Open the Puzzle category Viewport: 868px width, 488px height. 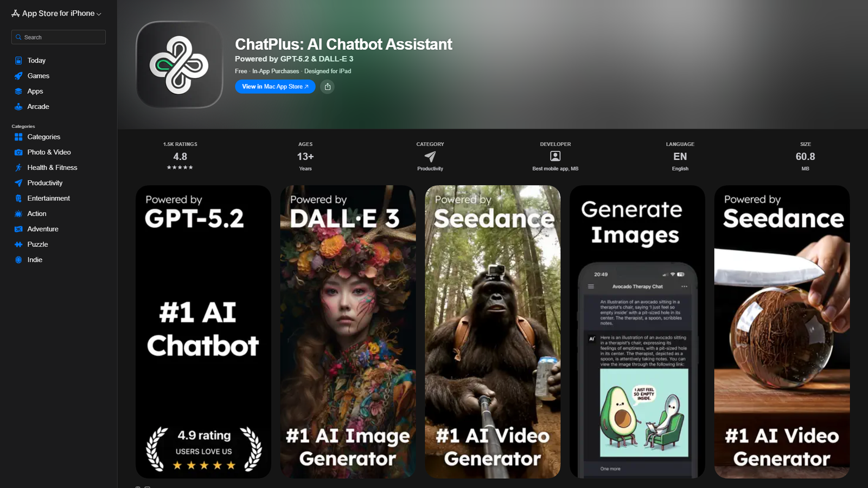pos(37,245)
